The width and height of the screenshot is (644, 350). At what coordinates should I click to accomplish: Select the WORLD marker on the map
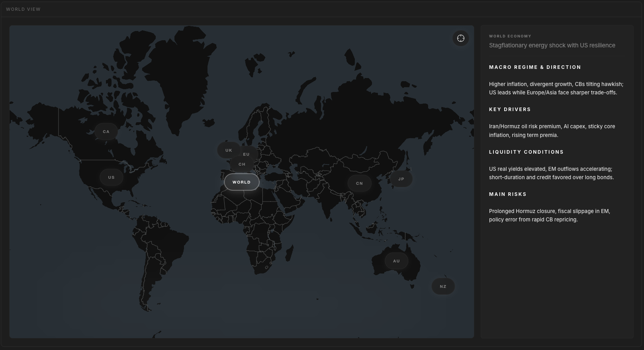[x=242, y=182]
